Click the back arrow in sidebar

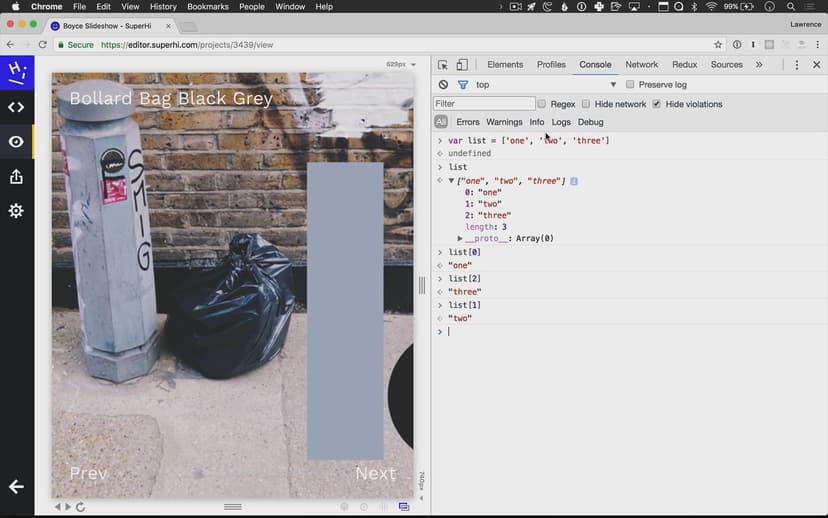pyautogui.click(x=16, y=487)
